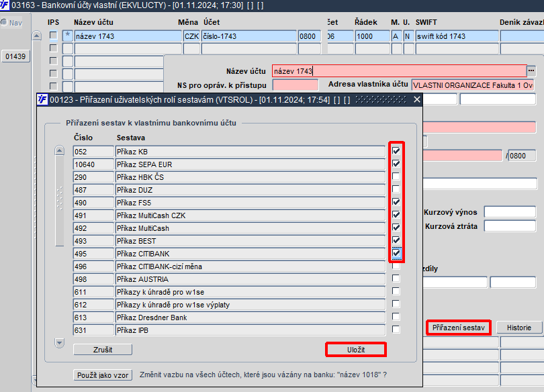Click Použít jako vzor button

(103, 375)
